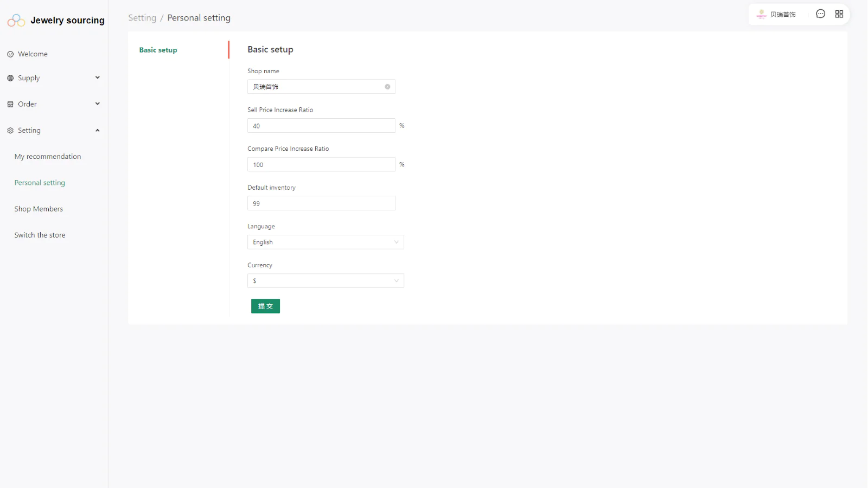Expand the Supply menu chevron
Image resolution: width=868 pixels, height=488 pixels.
(x=98, y=78)
